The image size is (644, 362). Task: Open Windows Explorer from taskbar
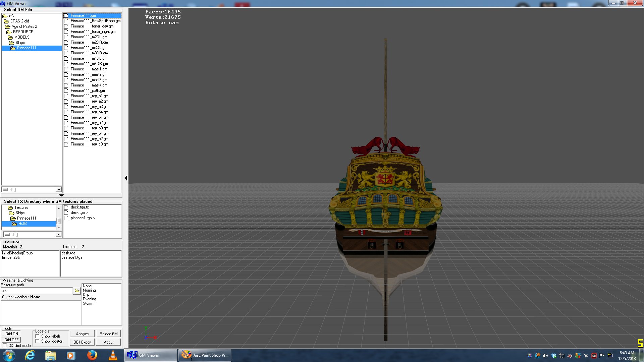(x=50, y=355)
